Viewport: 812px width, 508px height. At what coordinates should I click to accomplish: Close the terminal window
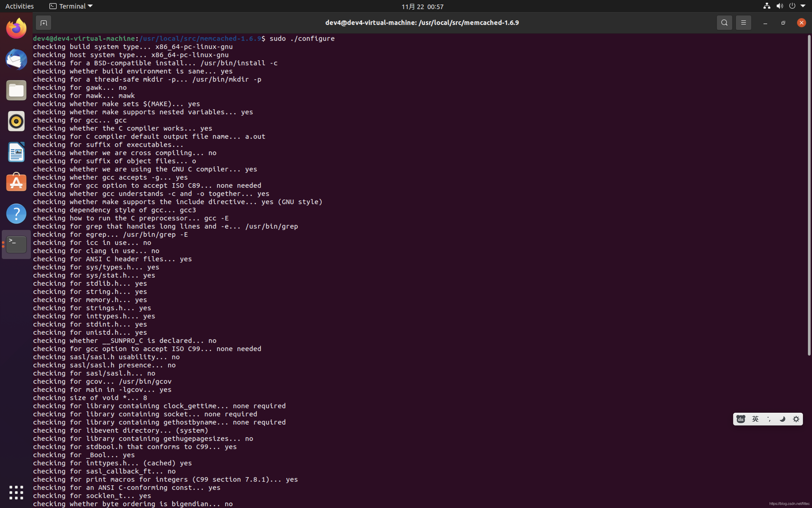click(801, 22)
